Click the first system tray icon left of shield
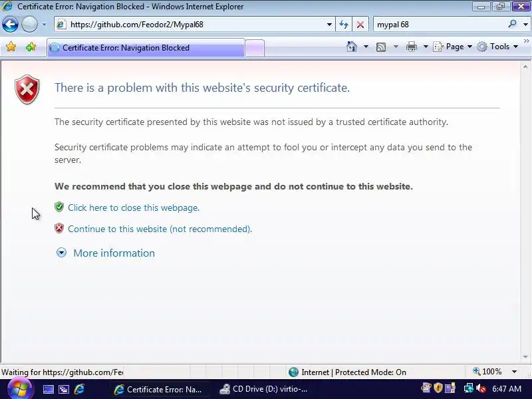Image resolution: width=532 pixels, height=399 pixels. (426, 388)
